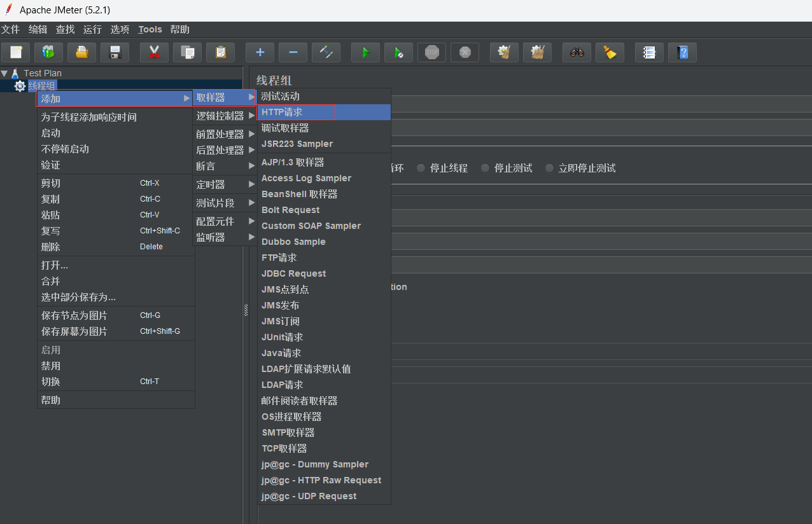Click 为子线程添加响应时间 context entry
Image resolution: width=812 pixels, height=524 pixels.
pos(115,117)
